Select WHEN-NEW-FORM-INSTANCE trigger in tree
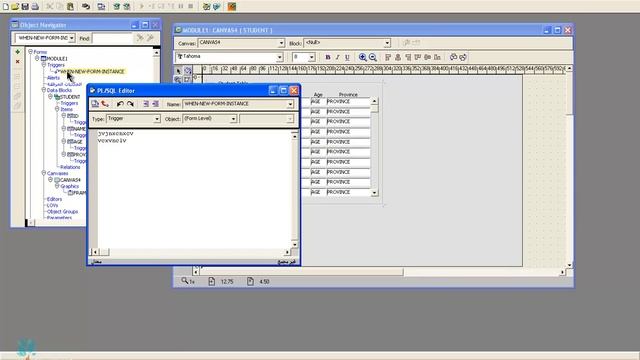 (92, 71)
